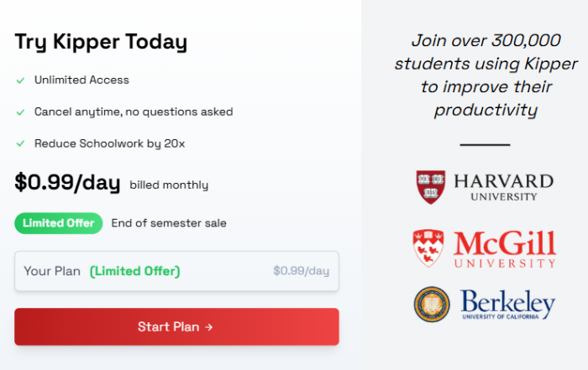
Task: Click the checkmark beside Unlimited Access
Action: click(x=21, y=81)
